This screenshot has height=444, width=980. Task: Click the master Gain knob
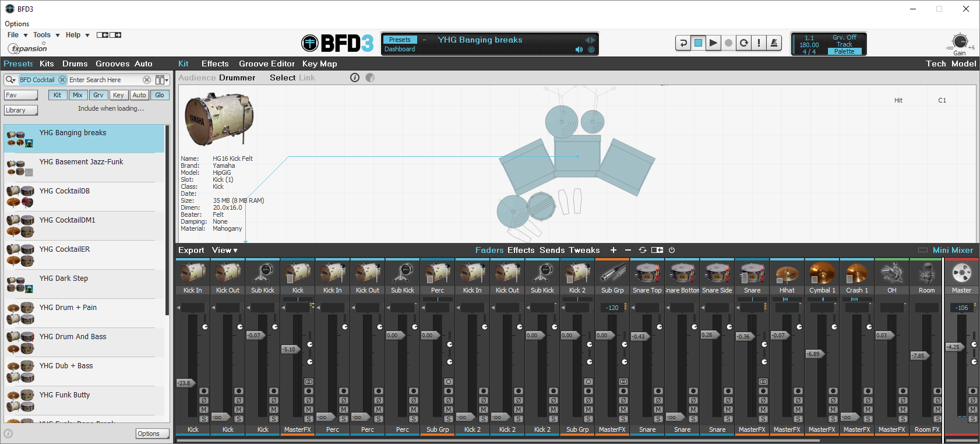click(x=960, y=41)
